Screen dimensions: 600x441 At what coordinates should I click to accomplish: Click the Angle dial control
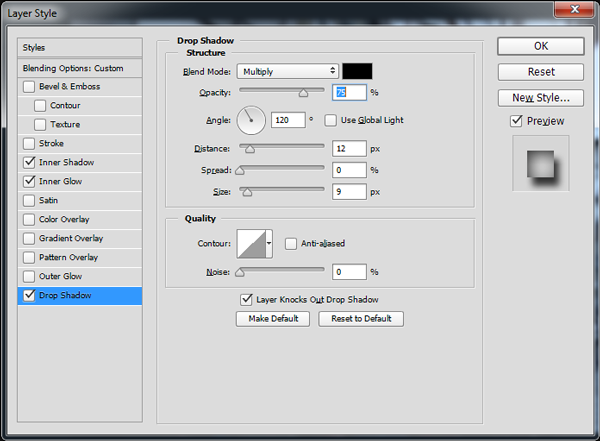click(x=250, y=121)
